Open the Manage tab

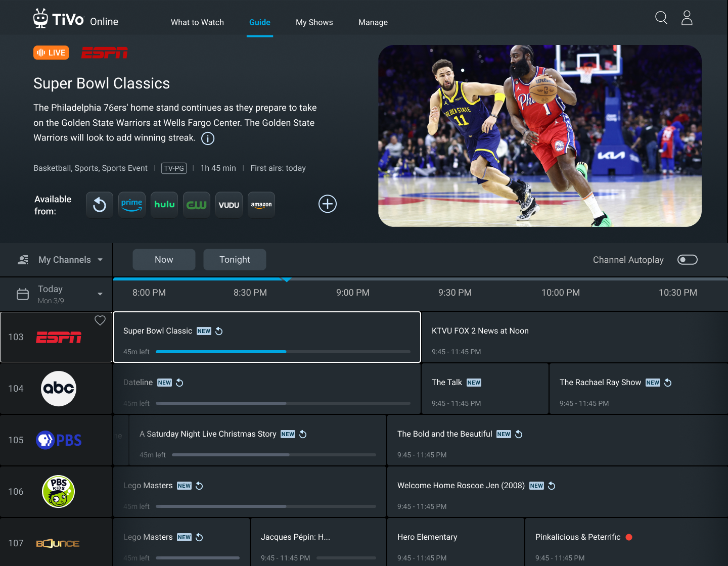(373, 22)
